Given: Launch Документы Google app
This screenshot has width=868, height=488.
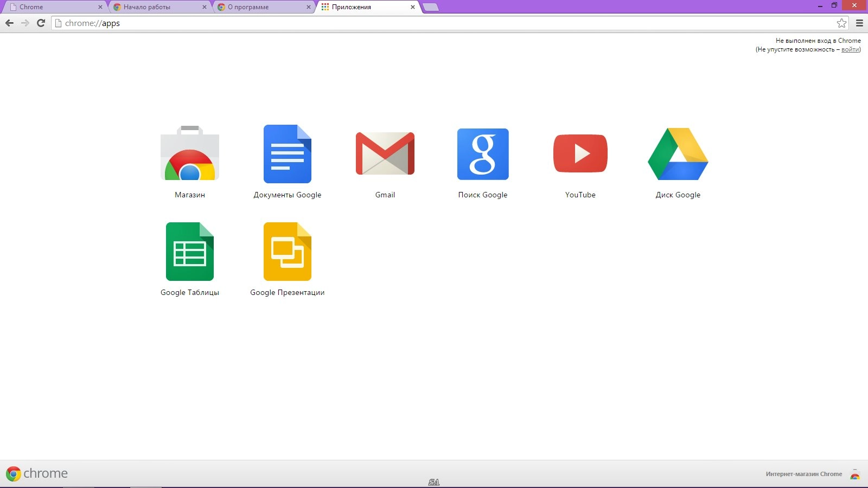Looking at the screenshot, I should coord(288,154).
